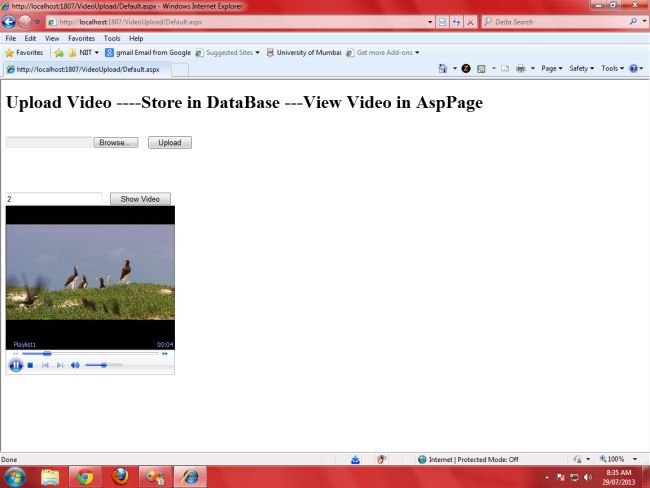Open the View menu
Screen dimensions: 650x488
tap(52, 38)
